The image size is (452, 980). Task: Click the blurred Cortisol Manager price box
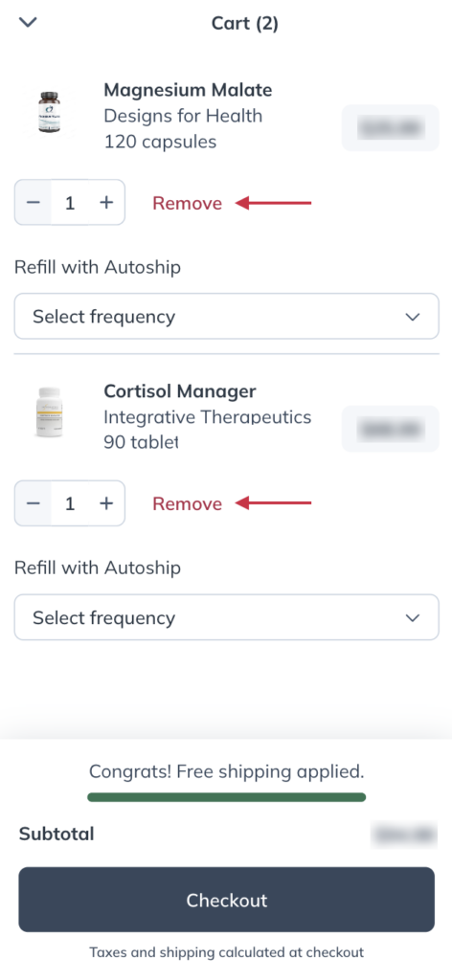click(390, 429)
